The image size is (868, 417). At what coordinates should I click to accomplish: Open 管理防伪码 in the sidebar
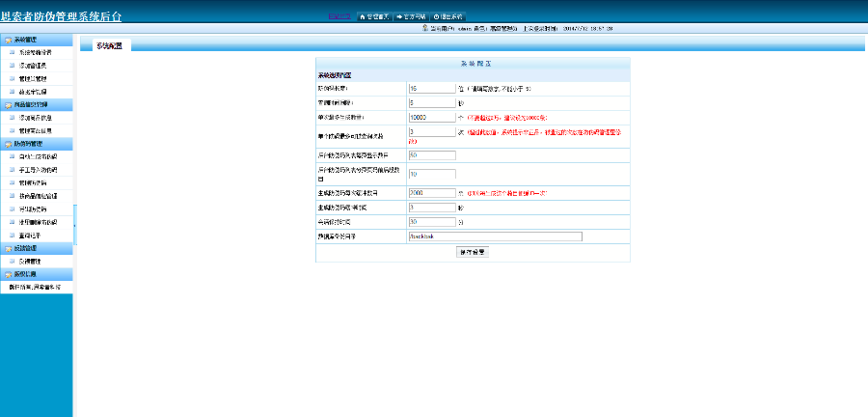tap(33, 182)
